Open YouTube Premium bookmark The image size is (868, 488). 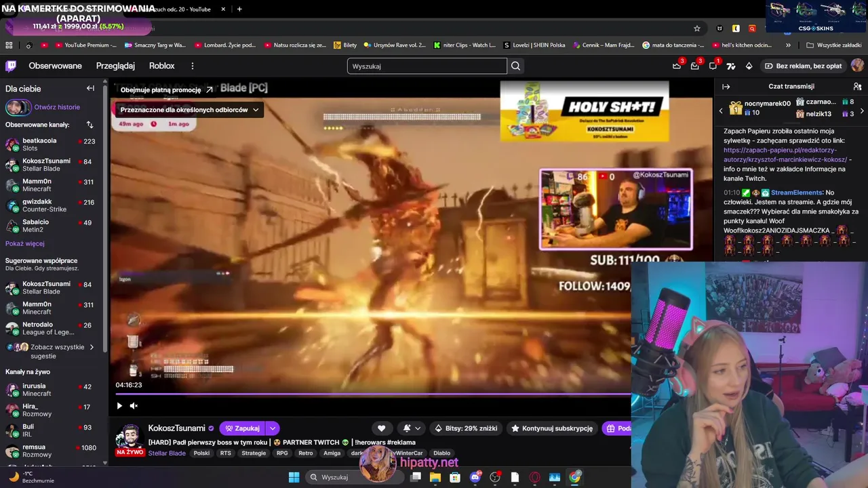pyautogui.click(x=85, y=45)
